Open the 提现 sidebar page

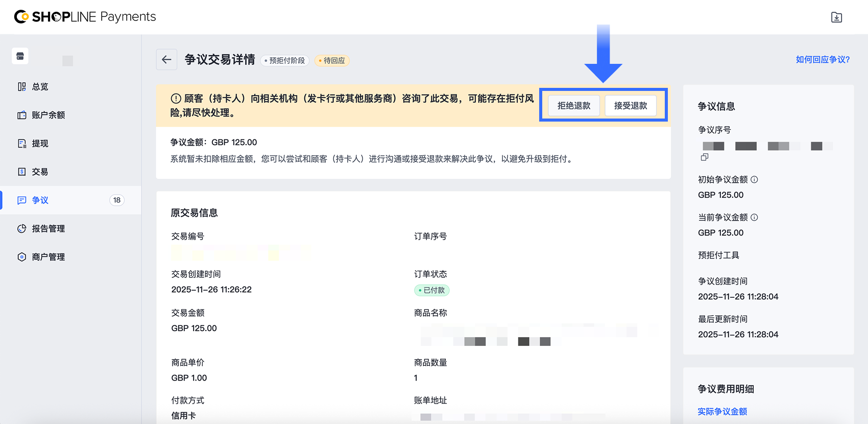tap(40, 144)
